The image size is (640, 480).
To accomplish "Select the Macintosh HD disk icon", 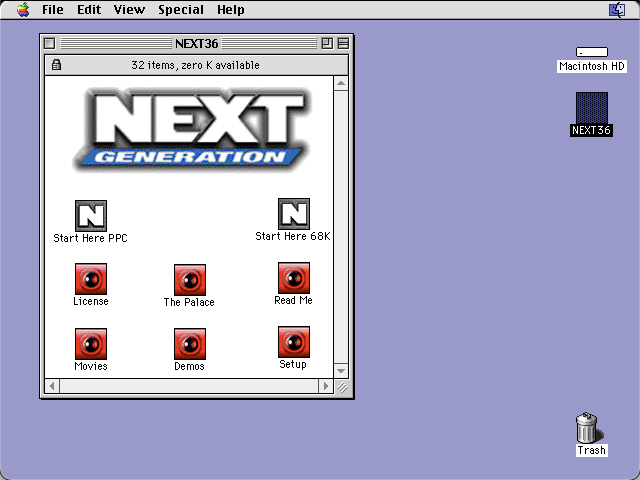I will click(x=592, y=52).
